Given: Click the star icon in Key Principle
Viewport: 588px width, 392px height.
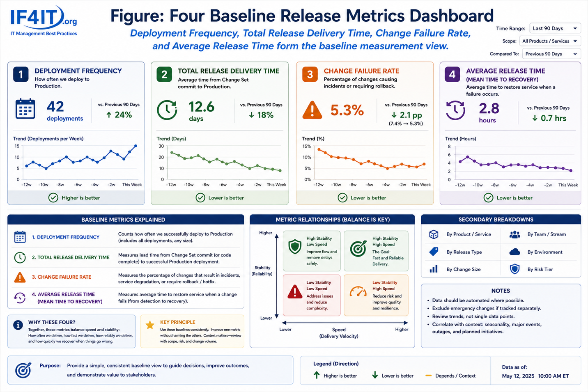Looking at the screenshot, I should 150,325.
